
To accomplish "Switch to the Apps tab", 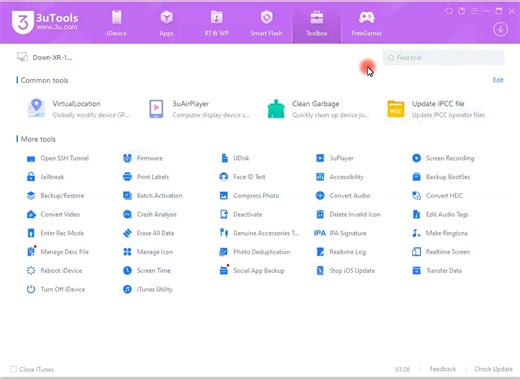I will click(x=166, y=23).
